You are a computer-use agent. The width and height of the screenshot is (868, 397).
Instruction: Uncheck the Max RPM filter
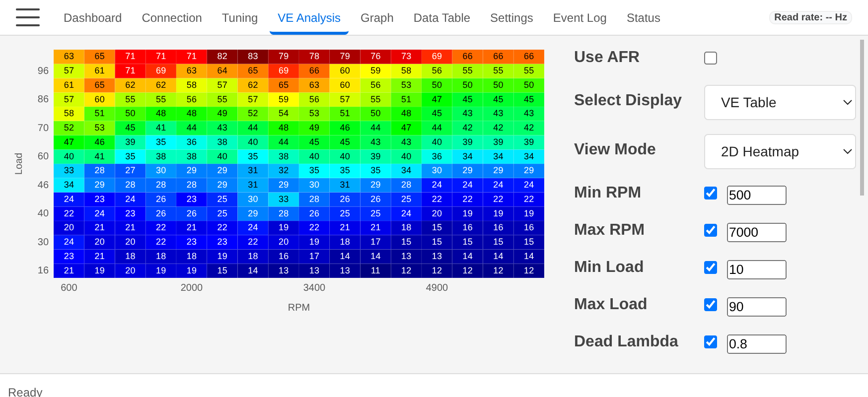pyautogui.click(x=711, y=230)
